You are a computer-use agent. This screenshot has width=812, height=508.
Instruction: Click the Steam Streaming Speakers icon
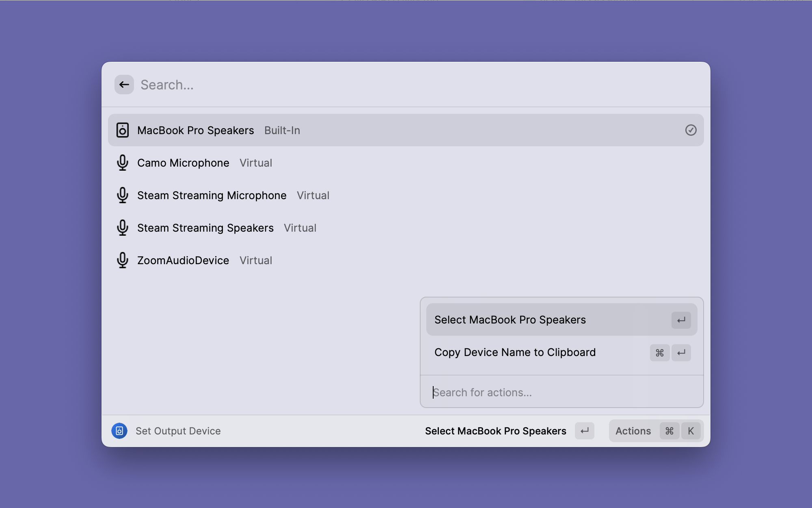click(x=122, y=228)
